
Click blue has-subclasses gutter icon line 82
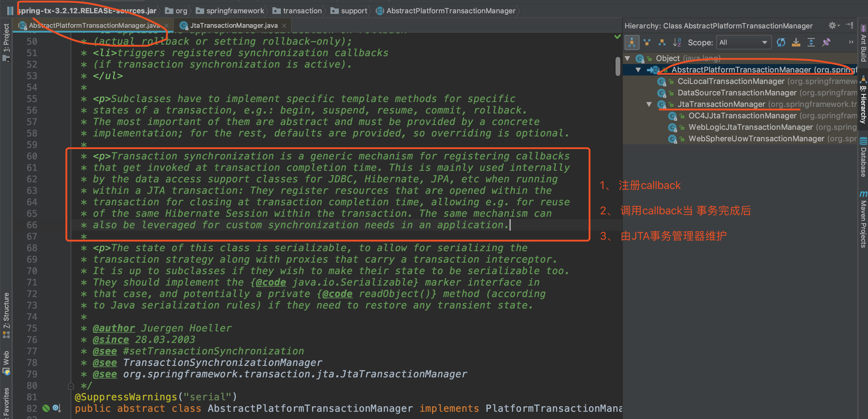(56, 408)
